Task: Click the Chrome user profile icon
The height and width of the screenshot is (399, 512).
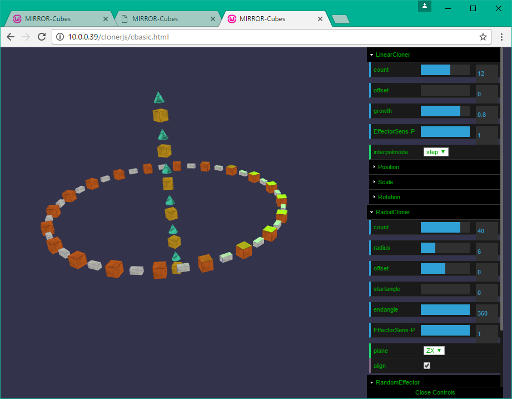Action: pos(425,6)
